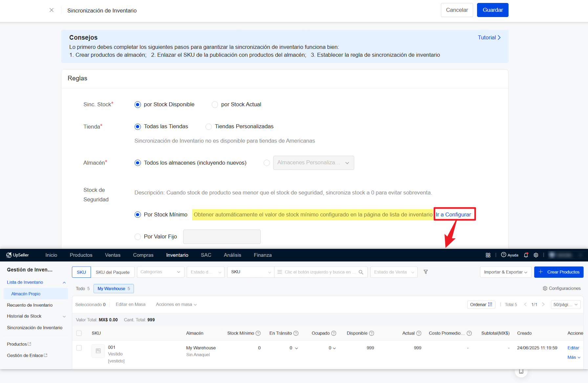Image resolution: width=588 pixels, height=383 pixels.
Task: Open settings with the gear icon
Action: pyautogui.click(x=536, y=255)
